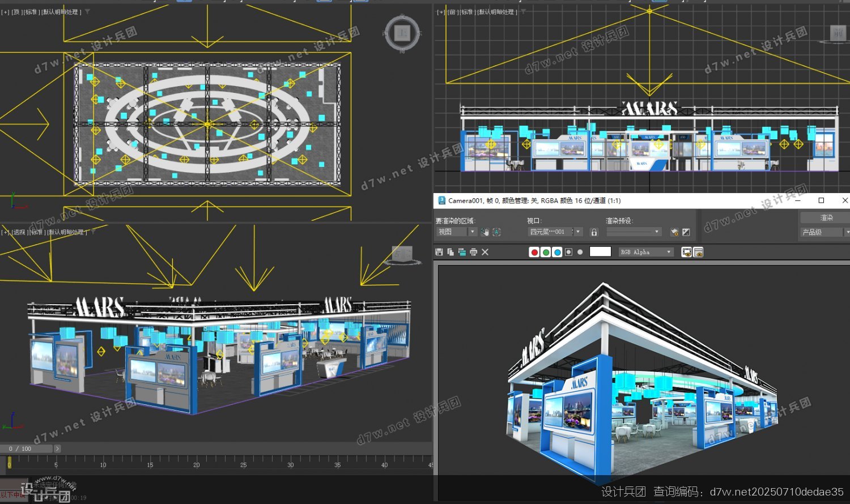This screenshot has width=850, height=504.
Task: Clone the rendered frame window
Action: [462, 252]
